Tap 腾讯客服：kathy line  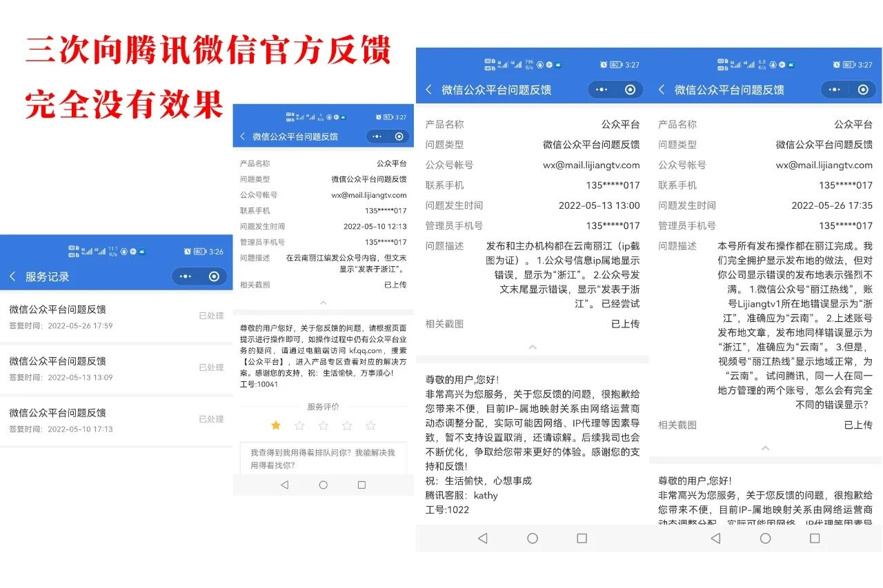click(x=462, y=495)
